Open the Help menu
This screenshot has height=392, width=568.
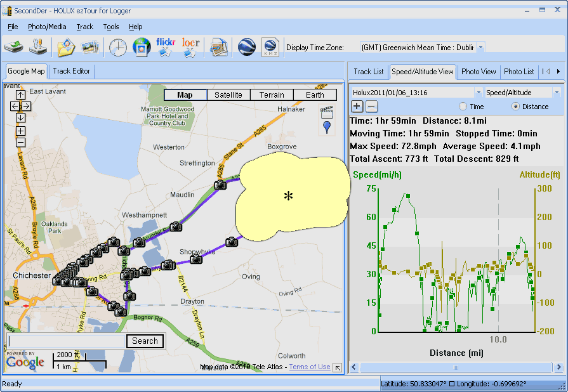[x=135, y=27]
